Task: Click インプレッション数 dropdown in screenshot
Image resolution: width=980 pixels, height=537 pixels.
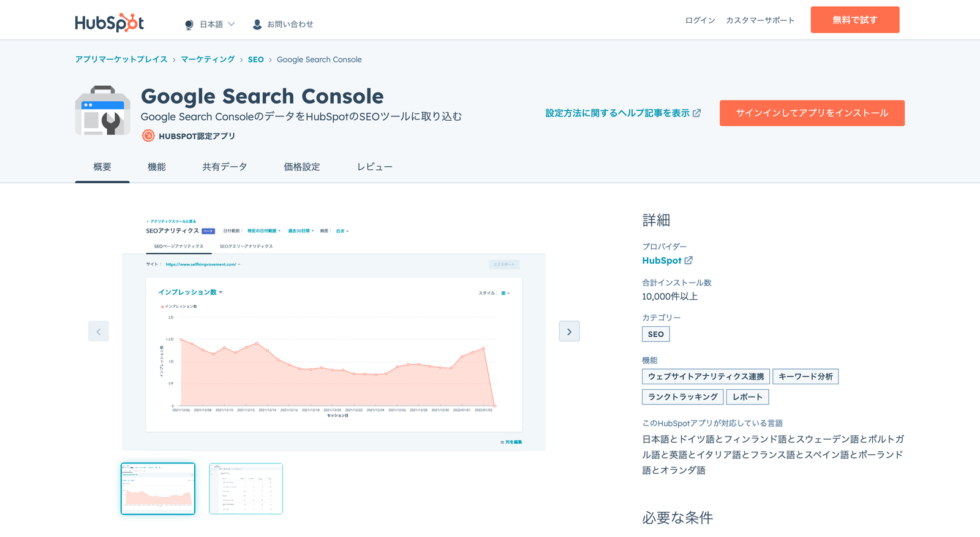Action: pos(190,292)
